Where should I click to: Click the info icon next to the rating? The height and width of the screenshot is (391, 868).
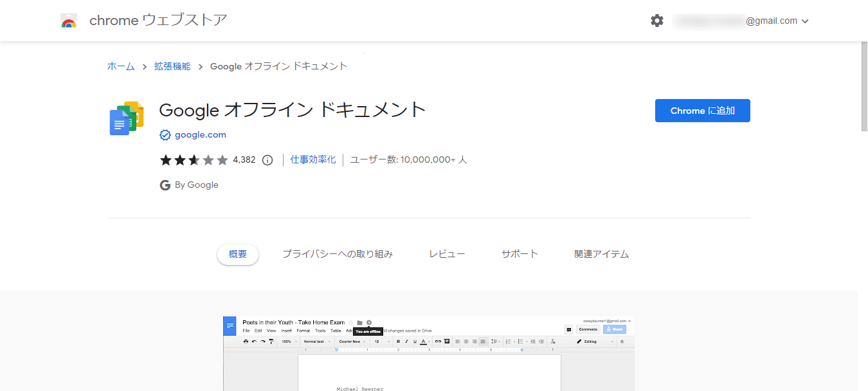(x=267, y=159)
